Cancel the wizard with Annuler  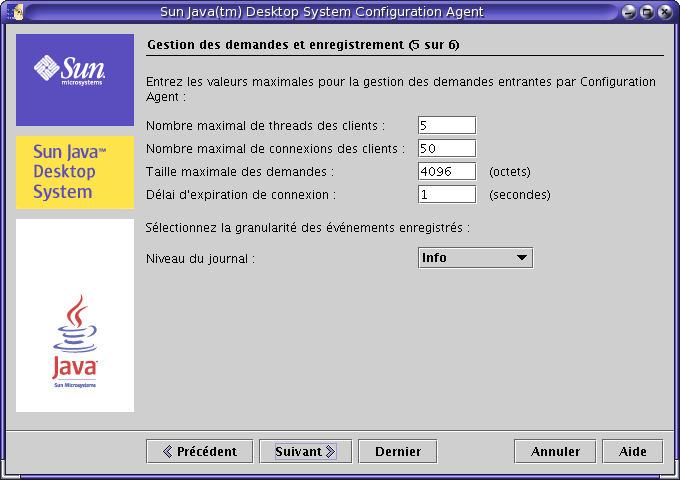555,451
